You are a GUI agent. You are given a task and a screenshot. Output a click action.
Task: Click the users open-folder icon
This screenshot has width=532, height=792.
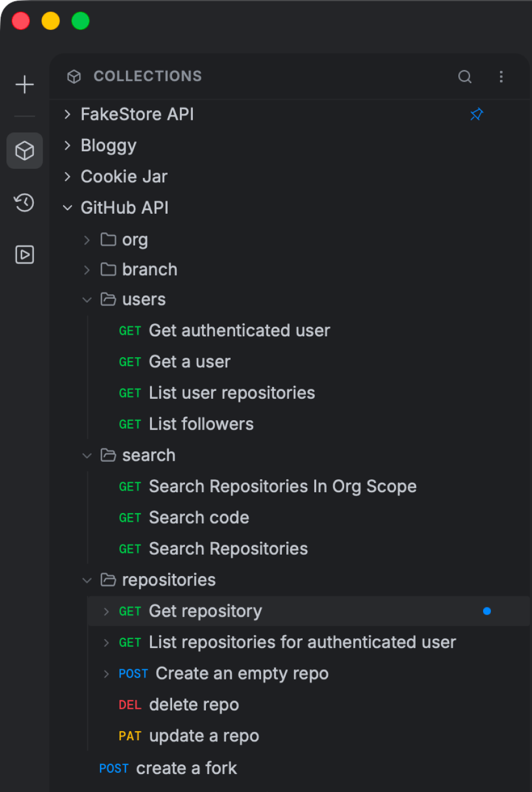click(109, 299)
